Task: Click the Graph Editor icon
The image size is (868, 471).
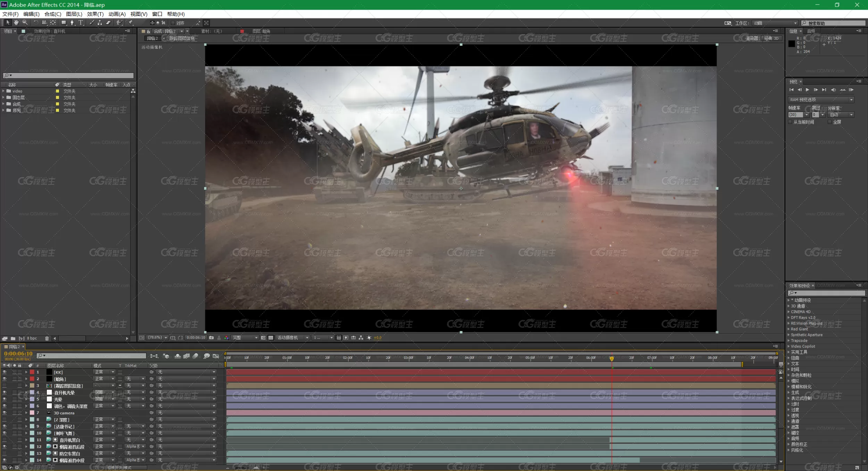Action: [216, 356]
